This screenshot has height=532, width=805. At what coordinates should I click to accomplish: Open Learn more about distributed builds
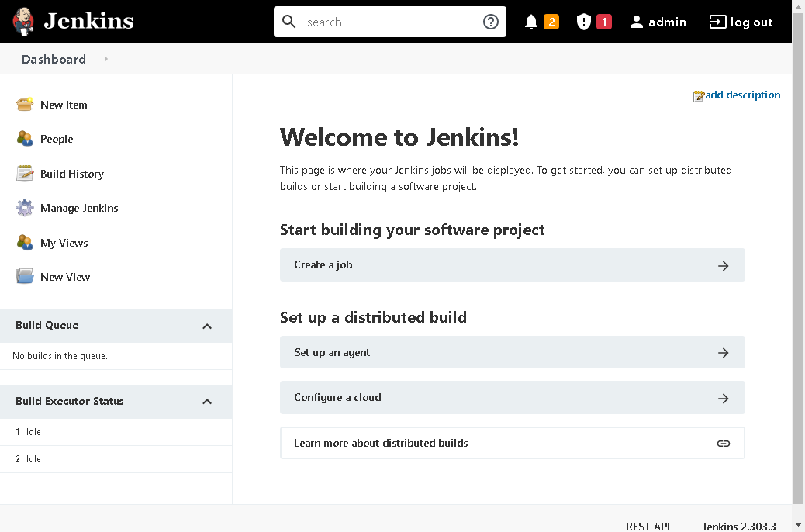pyautogui.click(x=513, y=443)
